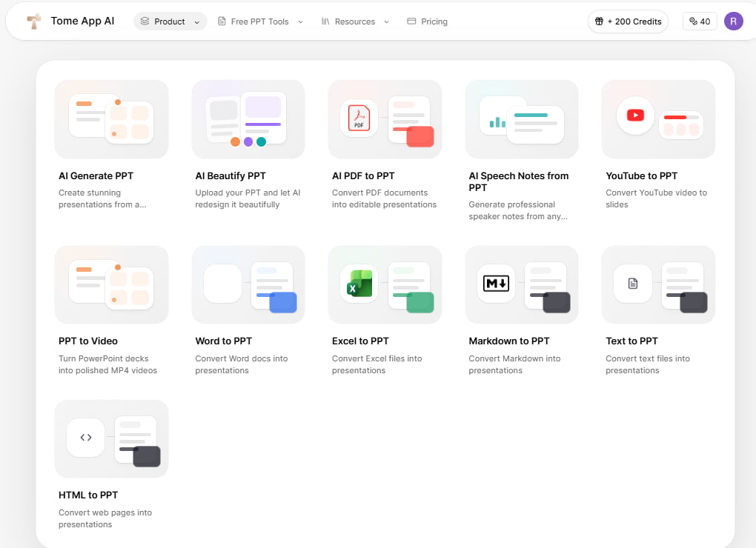Viewport: 756px width, 548px height.
Task: Click the layers icon beside Product
Action: pyautogui.click(x=145, y=21)
